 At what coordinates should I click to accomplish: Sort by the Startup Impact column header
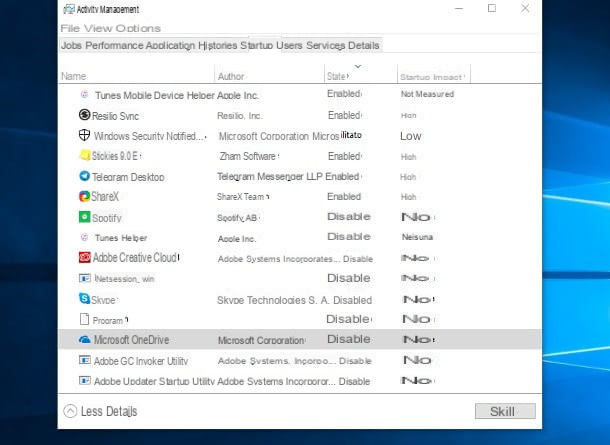(x=433, y=77)
